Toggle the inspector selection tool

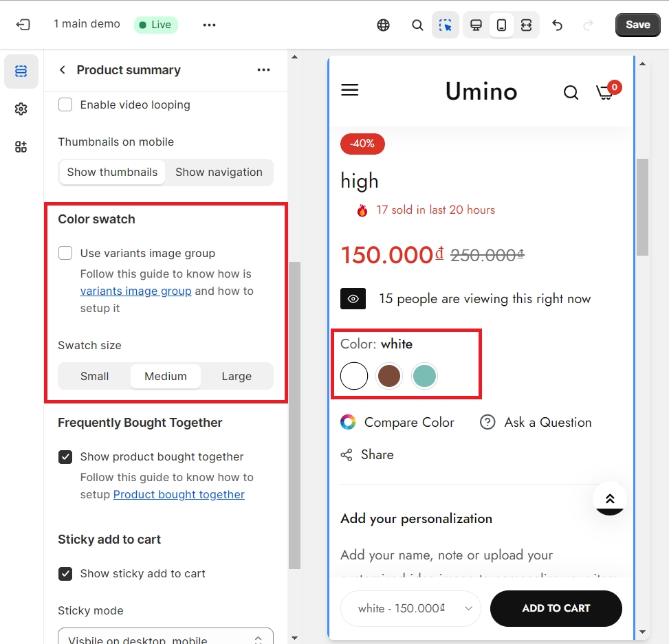(446, 25)
